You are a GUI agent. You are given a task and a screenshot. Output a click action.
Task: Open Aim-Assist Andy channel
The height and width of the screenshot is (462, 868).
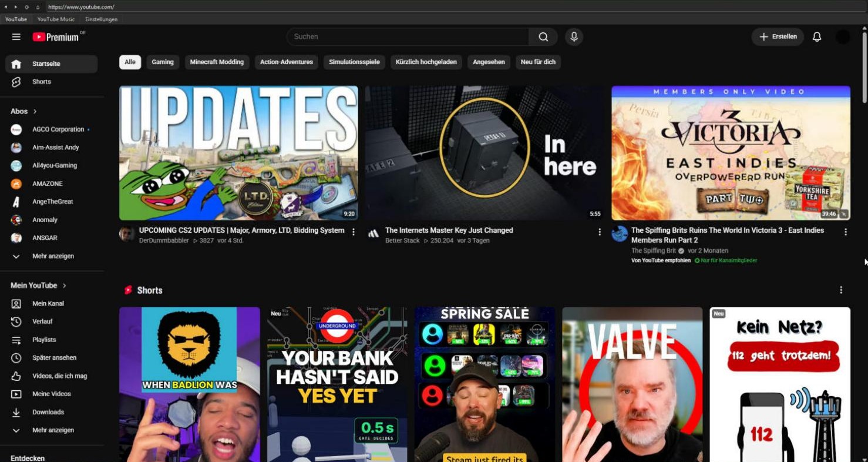tap(52, 148)
